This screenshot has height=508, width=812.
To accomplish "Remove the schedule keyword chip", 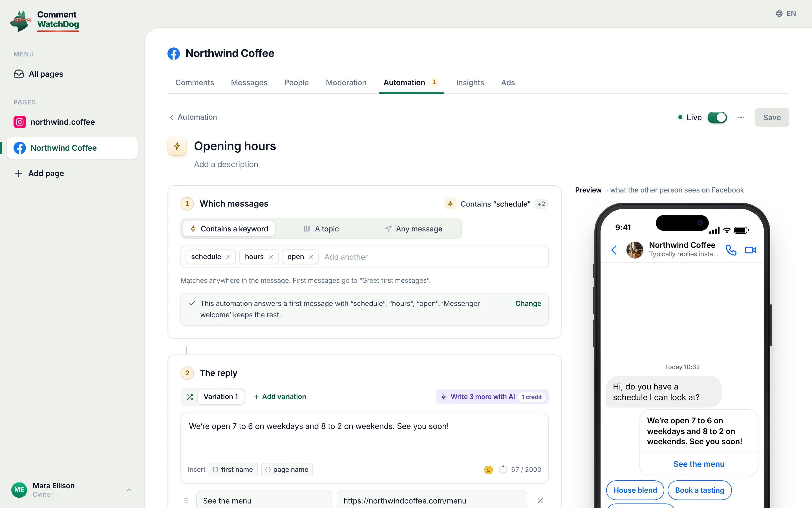I will [228, 257].
